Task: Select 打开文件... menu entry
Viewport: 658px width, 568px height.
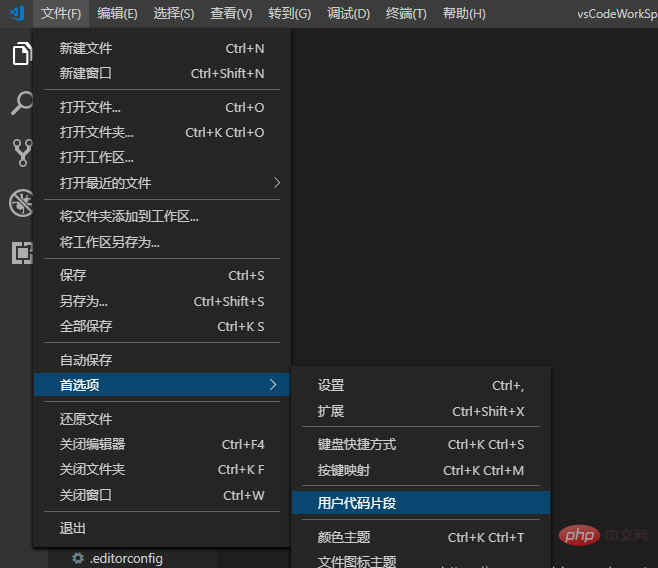Action: [x=162, y=107]
